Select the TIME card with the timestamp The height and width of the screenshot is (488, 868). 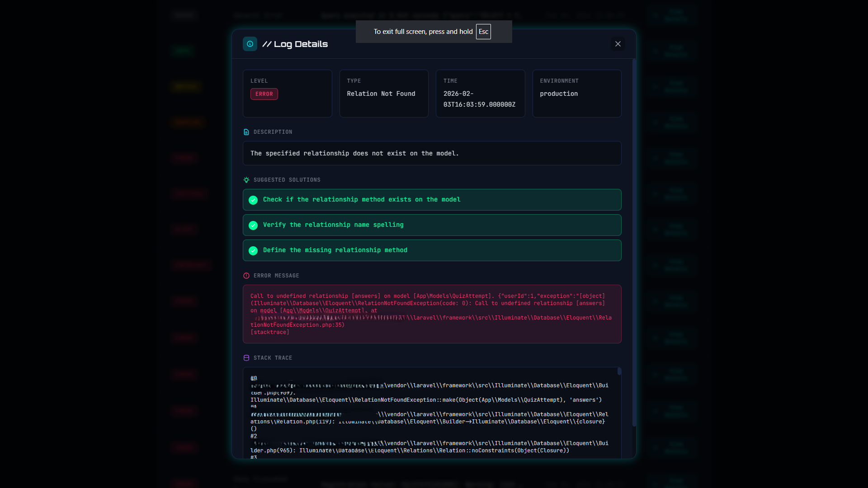pyautogui.click(x=480, y=93)
